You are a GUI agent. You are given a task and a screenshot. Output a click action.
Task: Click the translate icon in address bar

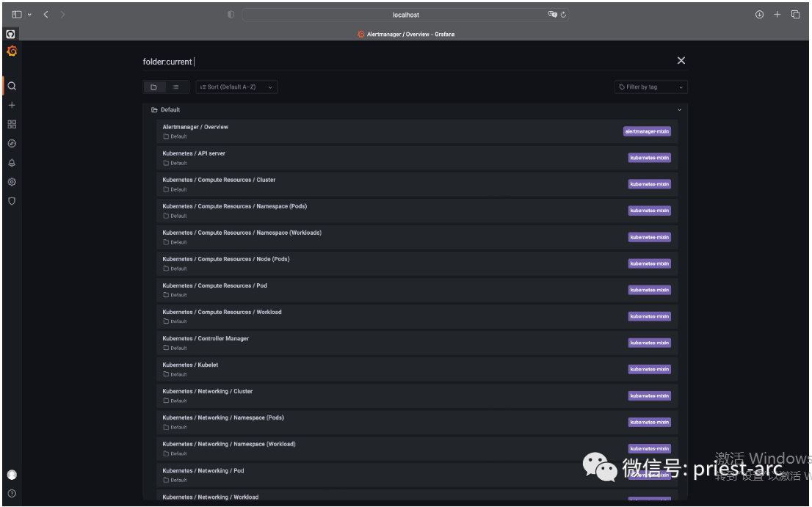coord(552,15)
